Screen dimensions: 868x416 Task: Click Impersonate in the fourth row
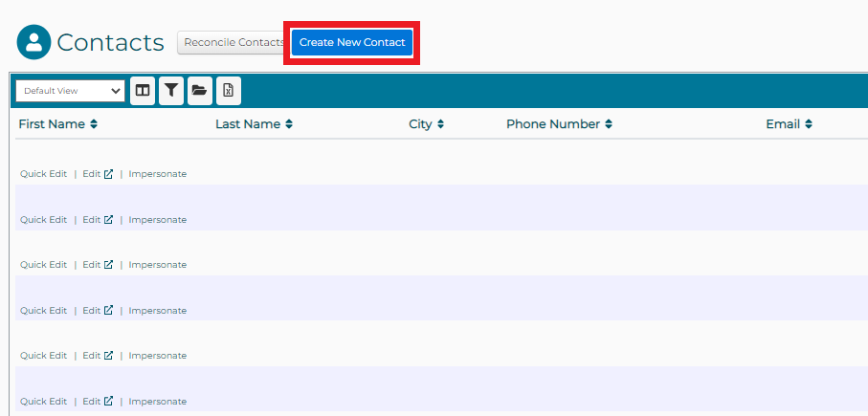click(158, 311)
